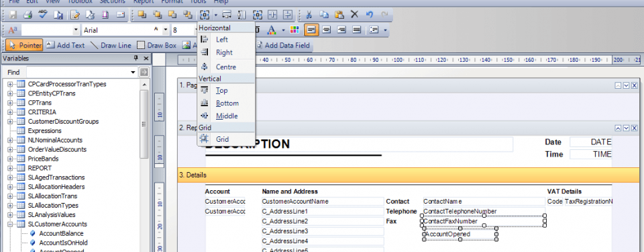Click the font color A button

point(271,30)
